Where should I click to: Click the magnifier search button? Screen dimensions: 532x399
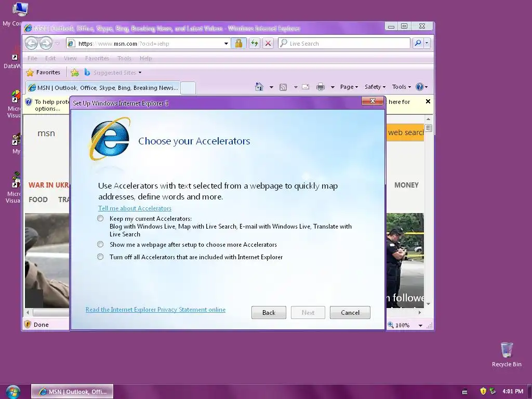418,43
